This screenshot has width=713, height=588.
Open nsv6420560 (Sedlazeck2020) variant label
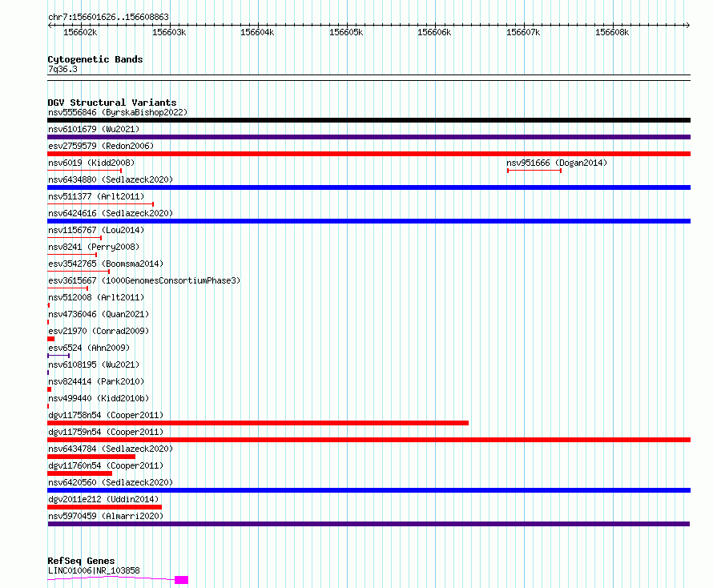point(111,482)
